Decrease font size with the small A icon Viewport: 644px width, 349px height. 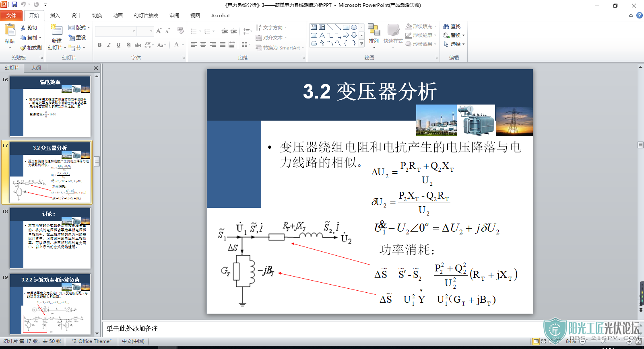click(x=167, y=31)
